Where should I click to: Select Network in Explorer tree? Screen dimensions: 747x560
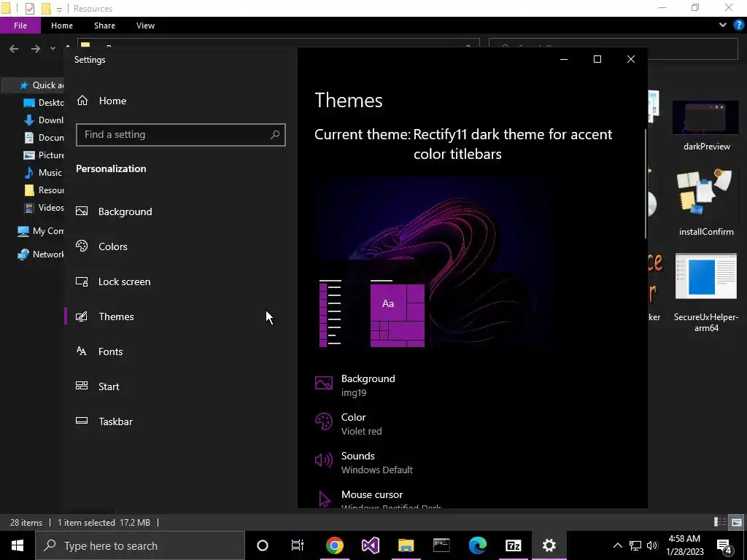coord(41,254)
